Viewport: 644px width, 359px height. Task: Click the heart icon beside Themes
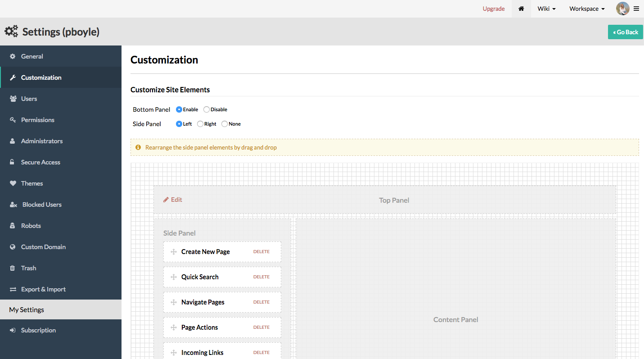click(x=13, y=183)
